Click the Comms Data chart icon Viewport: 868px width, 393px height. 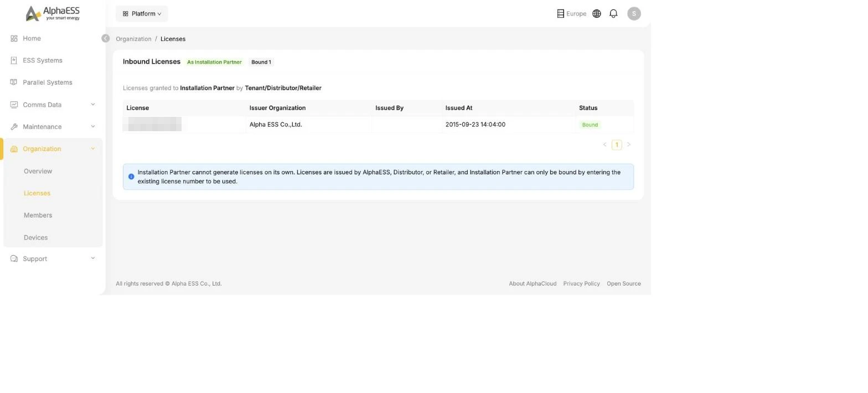14,105
